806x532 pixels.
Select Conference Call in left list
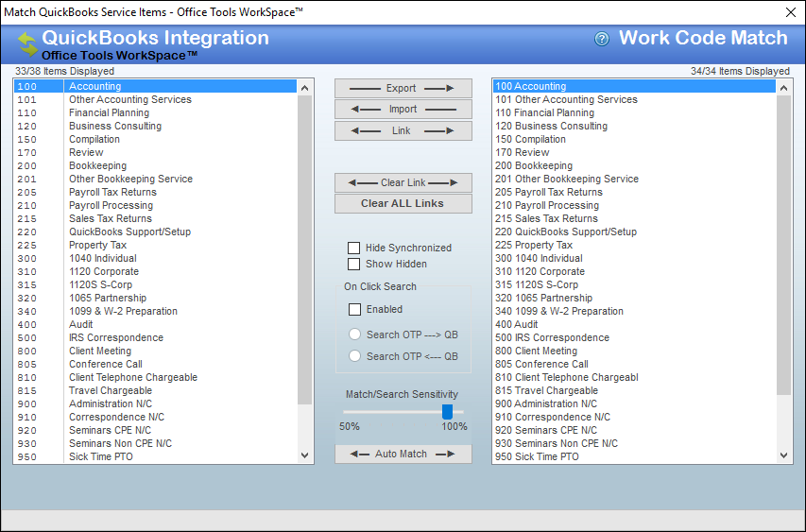156,365
